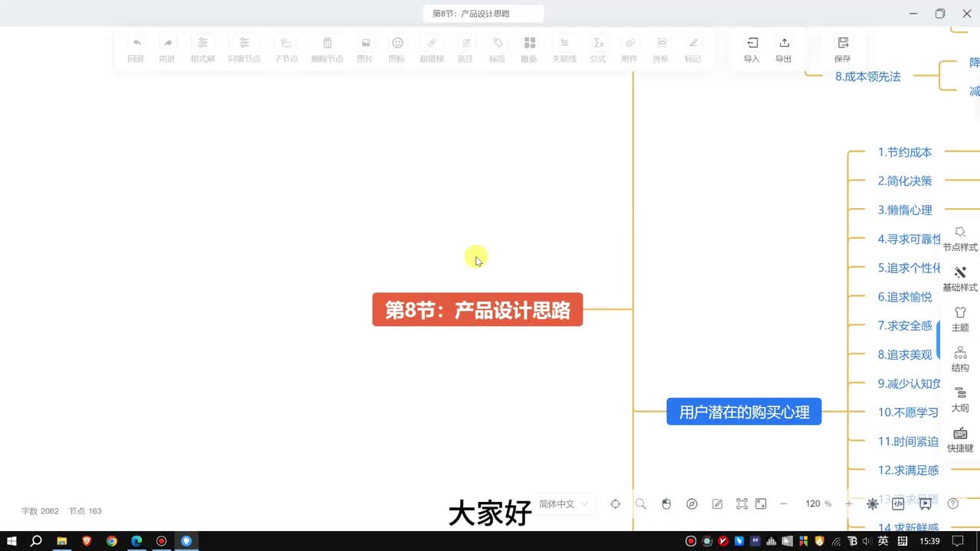
Task: Open the 节点样式 node style panel
Action: click(x=960, y=239)
